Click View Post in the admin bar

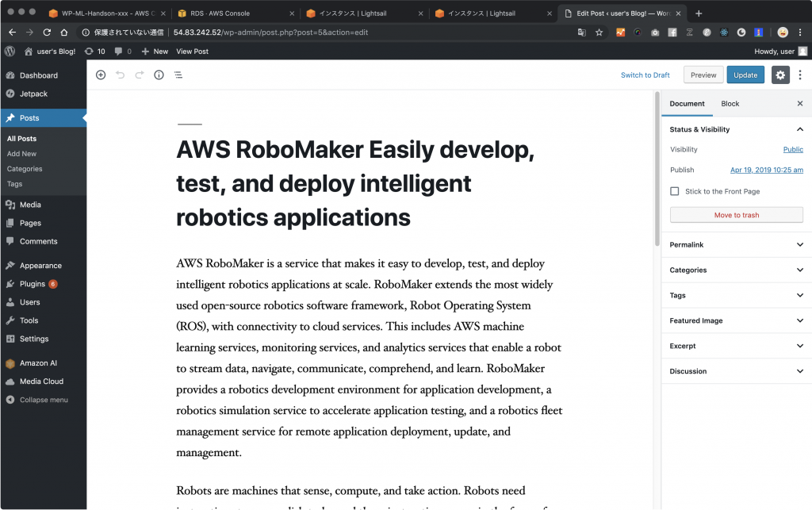(x=192, y=52)
